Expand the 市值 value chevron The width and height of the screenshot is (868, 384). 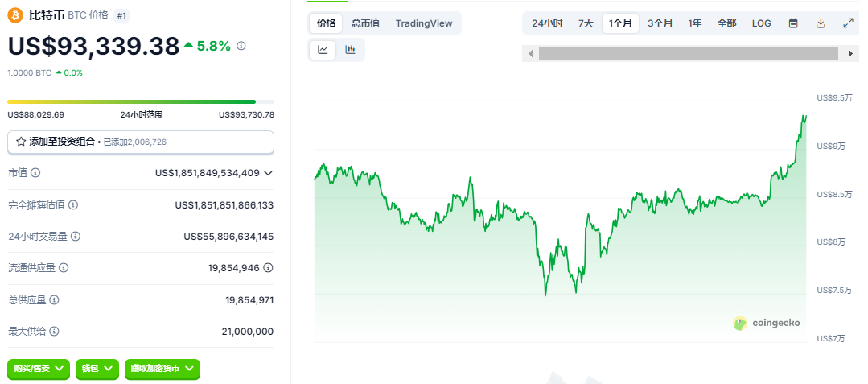(269, 173)
